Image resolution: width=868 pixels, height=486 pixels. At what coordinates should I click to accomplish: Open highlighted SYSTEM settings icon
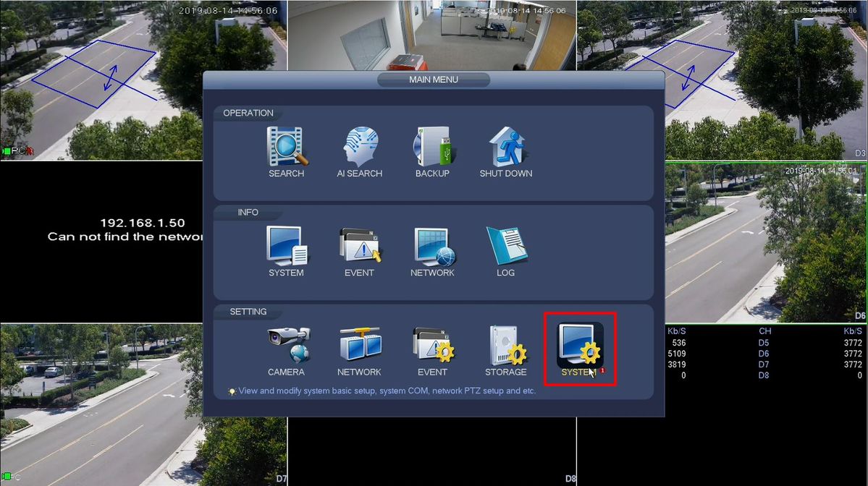pyautogui.click(x=580, y=349)
